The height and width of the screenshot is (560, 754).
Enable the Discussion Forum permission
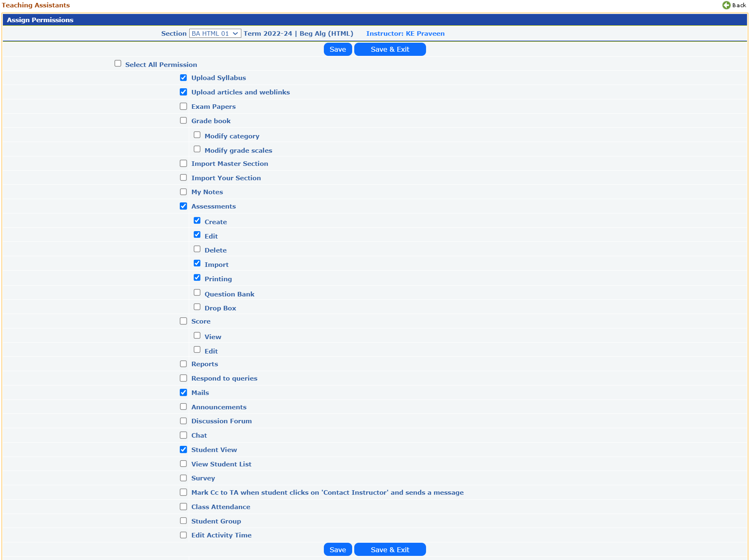click(x=183, y=421)
